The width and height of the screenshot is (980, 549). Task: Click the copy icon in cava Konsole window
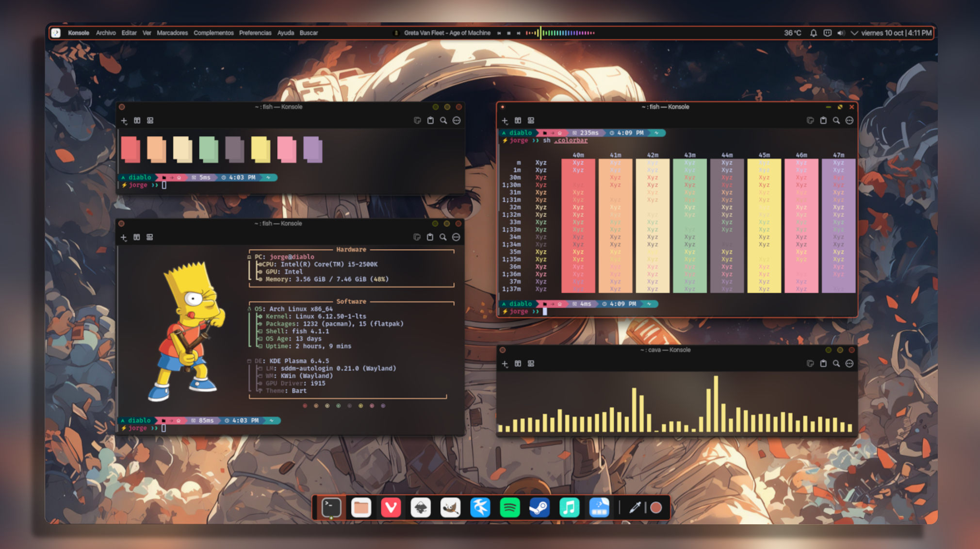[x=810, y=364]
